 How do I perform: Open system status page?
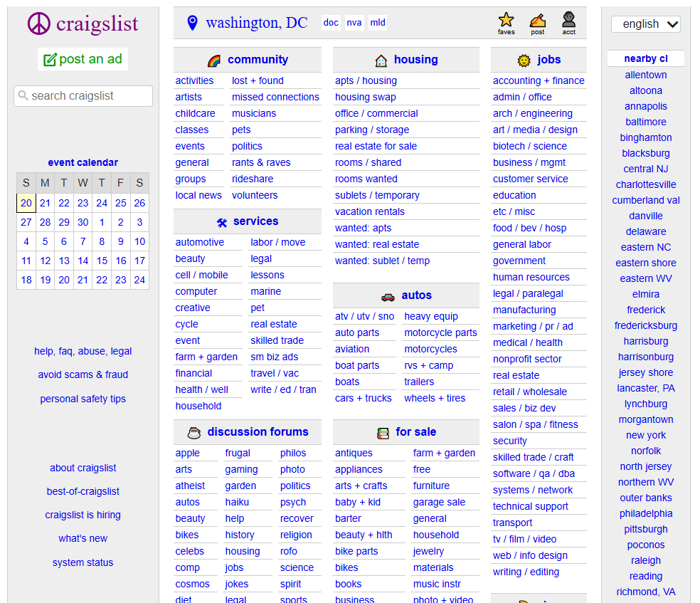tap(83, 562)
